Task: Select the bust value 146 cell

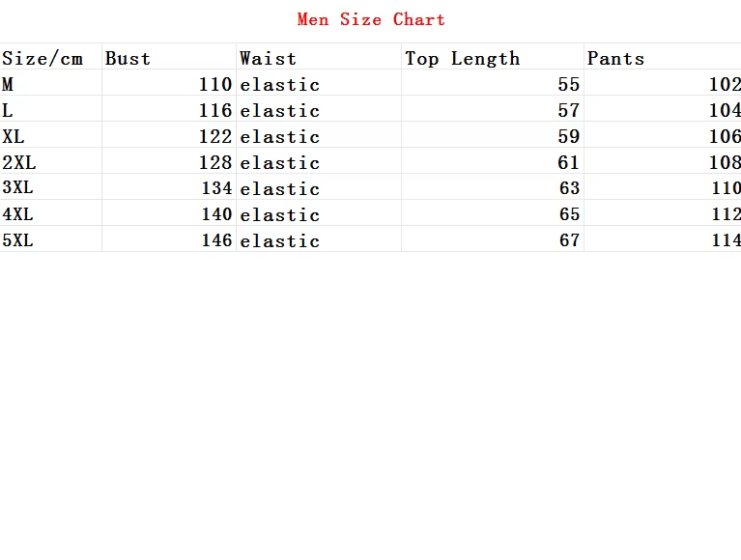Action: click(215, 240)
